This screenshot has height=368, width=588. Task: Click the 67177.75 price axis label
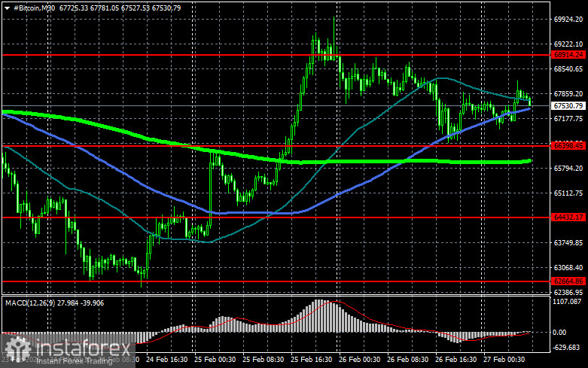pos(568,118)
